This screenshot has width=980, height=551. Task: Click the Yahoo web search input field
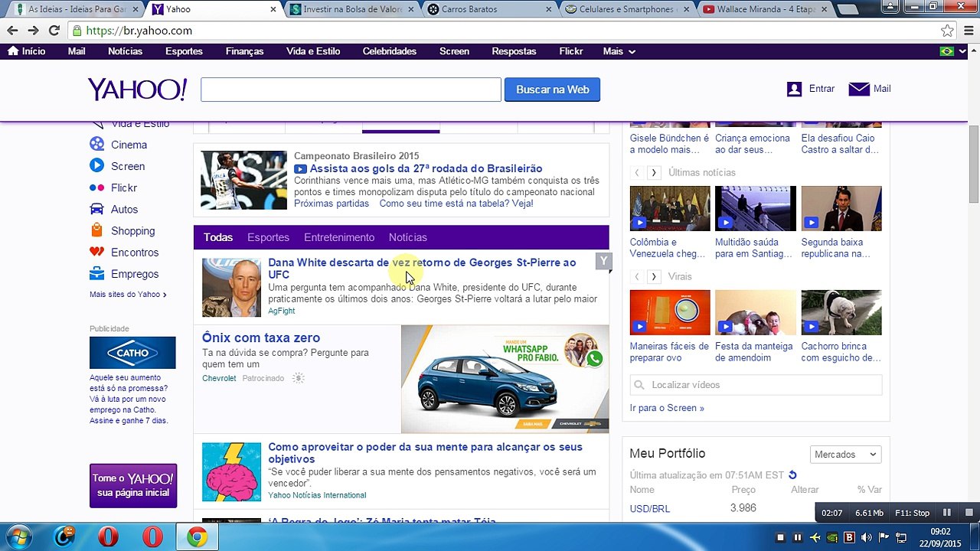[x=351, y=90]
